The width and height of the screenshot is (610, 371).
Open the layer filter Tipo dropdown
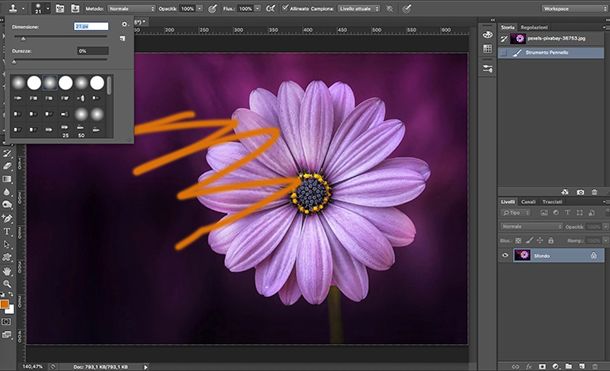pyautogui.click(x=515, y=213)
